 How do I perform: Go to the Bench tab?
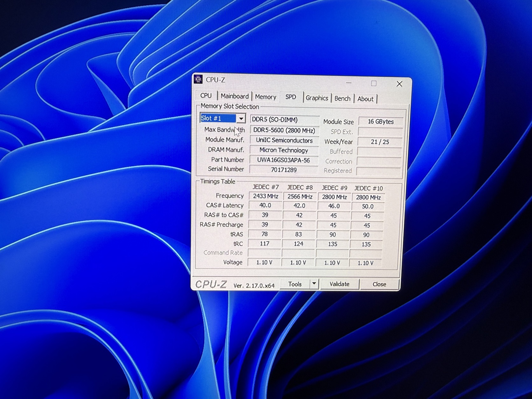(x=342, y=99)
